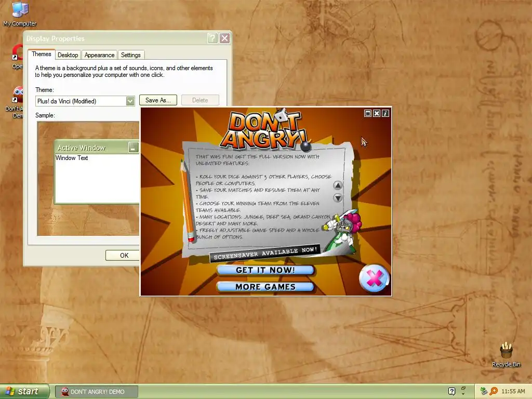Switch to the Appearance tab
The height and width of the screenshot is (399, 532).
coord(99,55)
